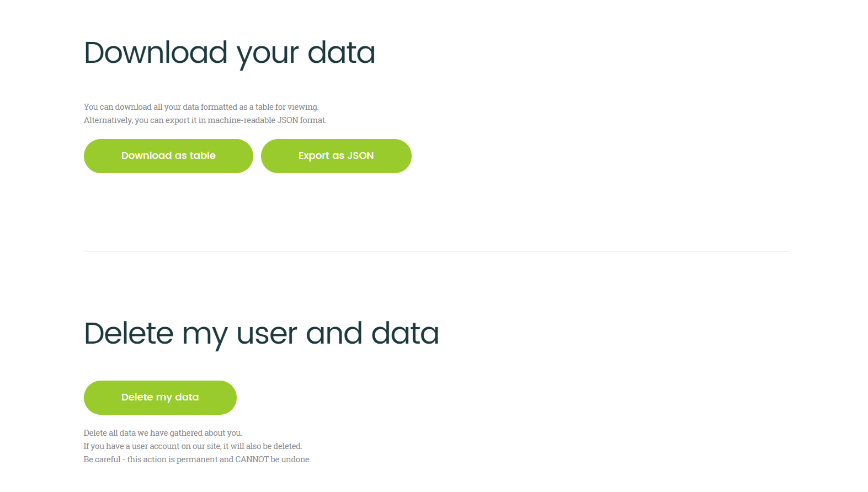
Task: Click "JSON format" in the description text
Action: (x=301, y=120)
